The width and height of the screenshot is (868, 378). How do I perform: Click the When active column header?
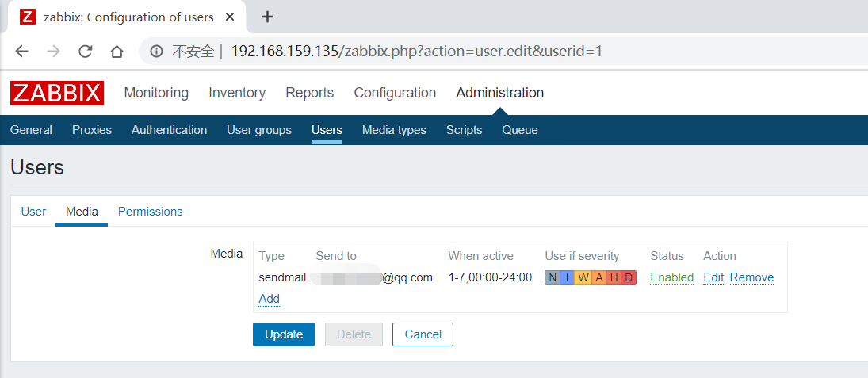pyautogui.click(x=480, y=256)
